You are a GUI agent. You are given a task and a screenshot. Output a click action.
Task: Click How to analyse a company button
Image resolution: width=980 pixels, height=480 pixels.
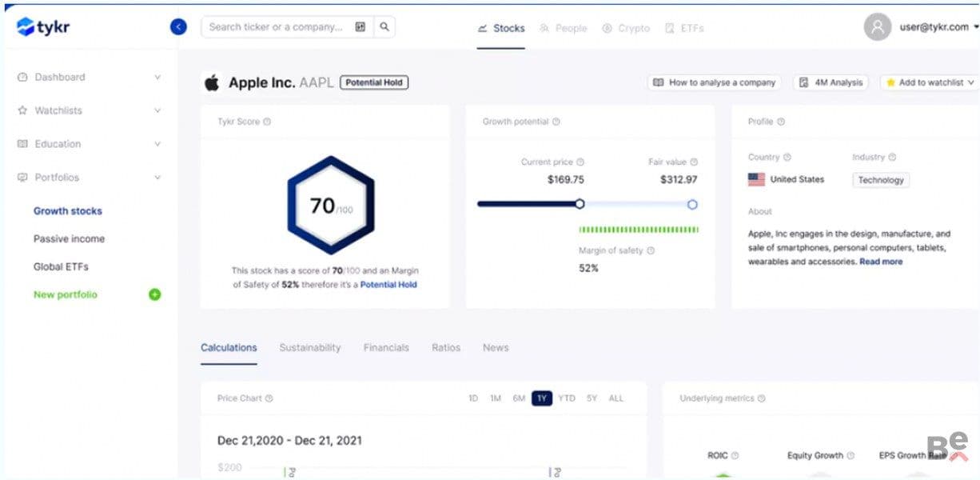[715, 82]
